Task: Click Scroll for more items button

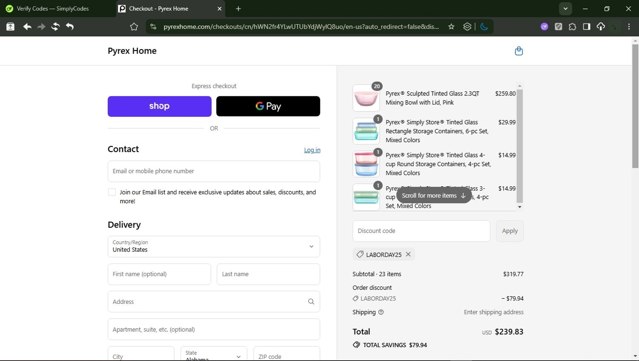Action: (x=434, y=196)
